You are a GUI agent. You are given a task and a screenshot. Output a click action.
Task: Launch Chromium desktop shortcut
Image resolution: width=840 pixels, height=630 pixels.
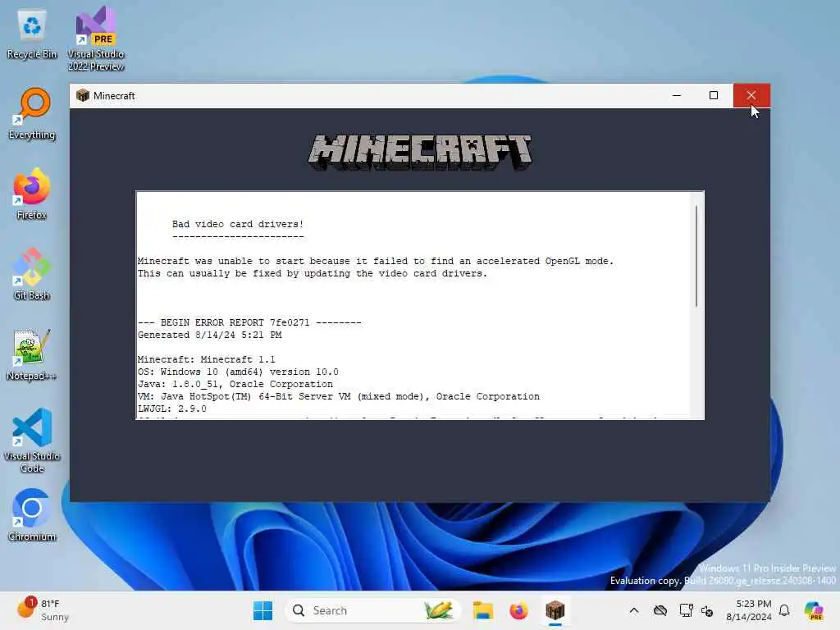32,515
